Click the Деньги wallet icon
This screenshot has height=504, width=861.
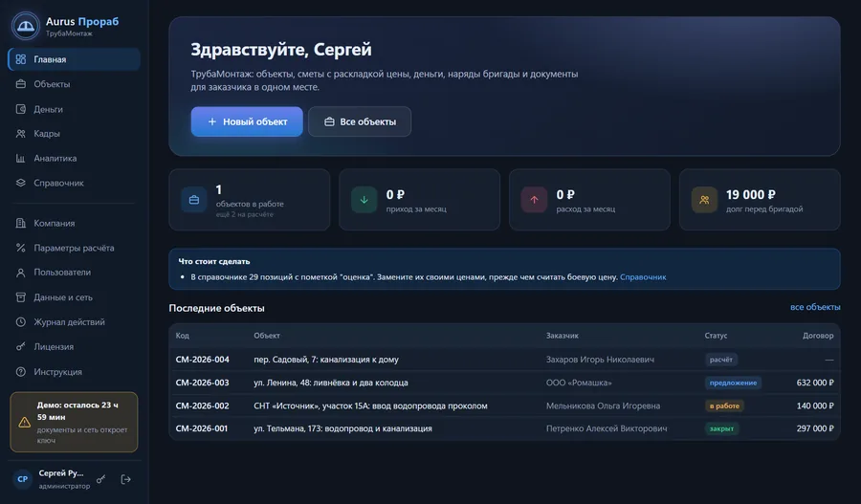point(21,109)
